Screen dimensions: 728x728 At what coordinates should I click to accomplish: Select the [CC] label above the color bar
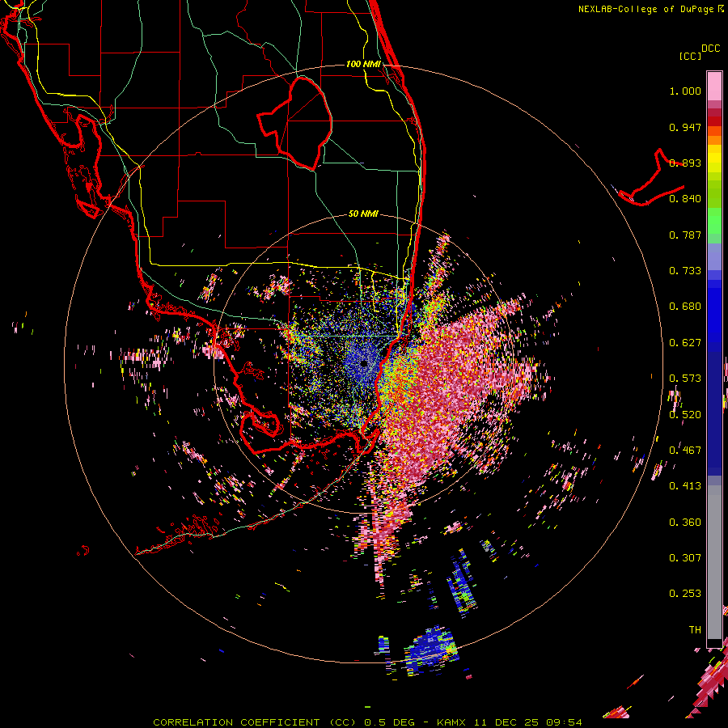pos(691,56)
